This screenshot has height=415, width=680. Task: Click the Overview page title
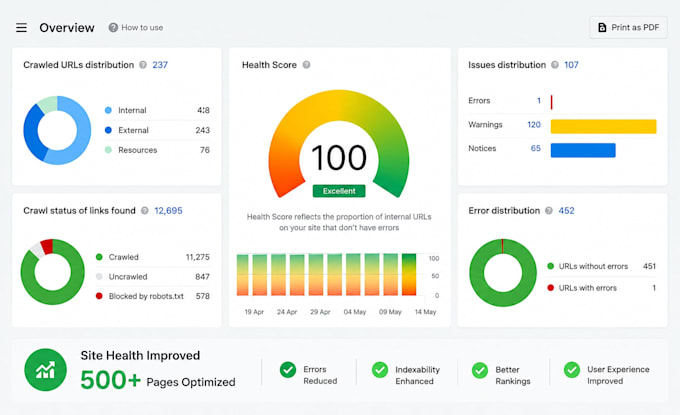tap(67, 28)
